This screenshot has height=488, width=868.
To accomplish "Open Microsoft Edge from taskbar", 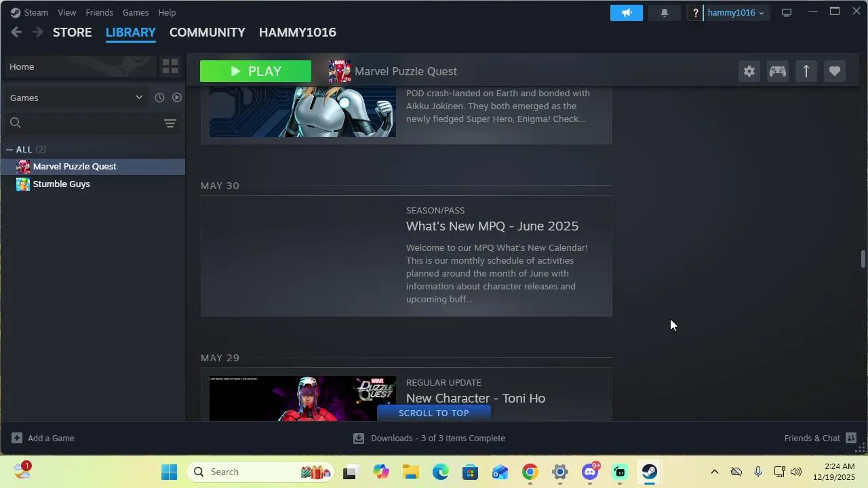I will (441, 472).
